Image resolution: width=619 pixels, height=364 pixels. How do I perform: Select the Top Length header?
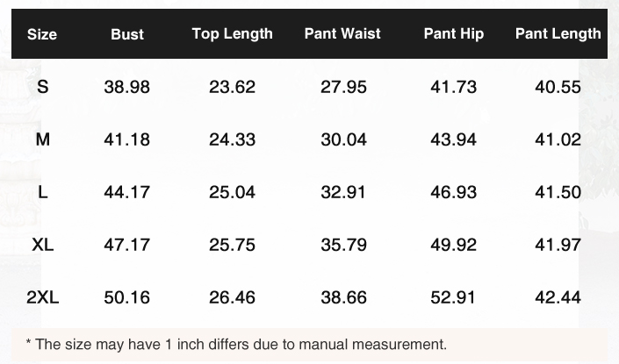pyautogui.click(x=233, y=34)
